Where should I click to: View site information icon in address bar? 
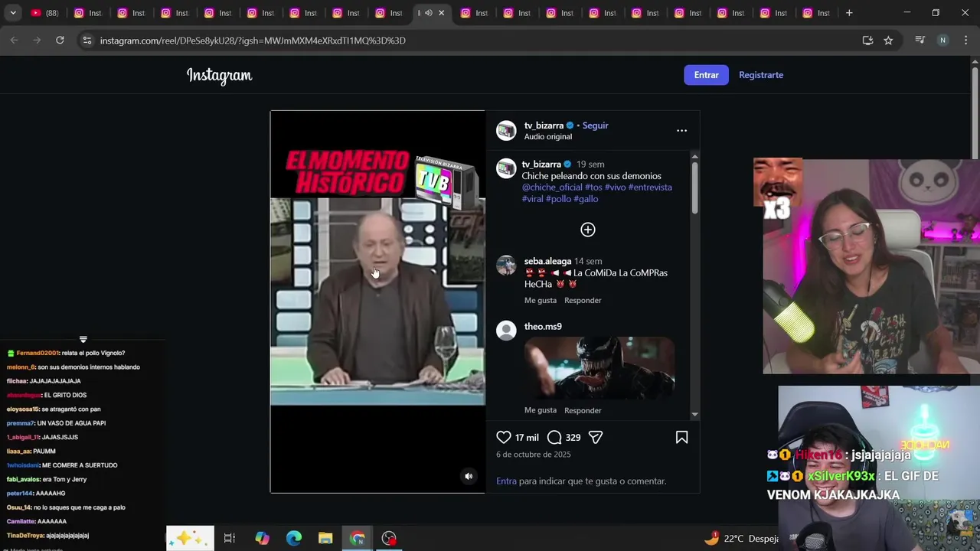point(87,41)
